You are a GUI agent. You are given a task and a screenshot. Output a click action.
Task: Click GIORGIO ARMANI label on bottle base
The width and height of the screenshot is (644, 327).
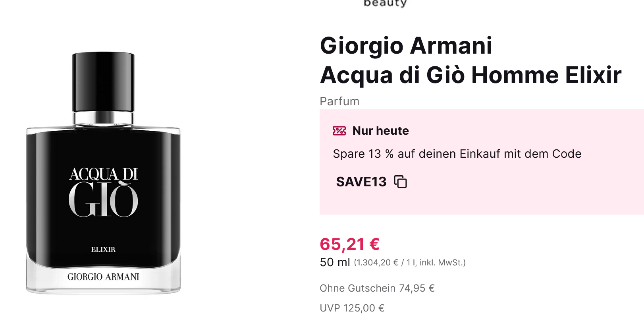click(x=103, y=277)
